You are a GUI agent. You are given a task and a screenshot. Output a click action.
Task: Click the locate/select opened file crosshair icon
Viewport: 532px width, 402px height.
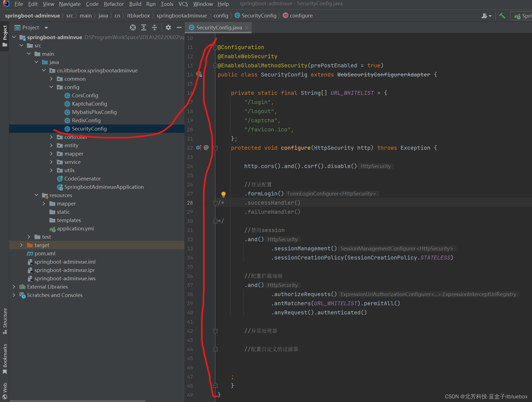(133, 27)
